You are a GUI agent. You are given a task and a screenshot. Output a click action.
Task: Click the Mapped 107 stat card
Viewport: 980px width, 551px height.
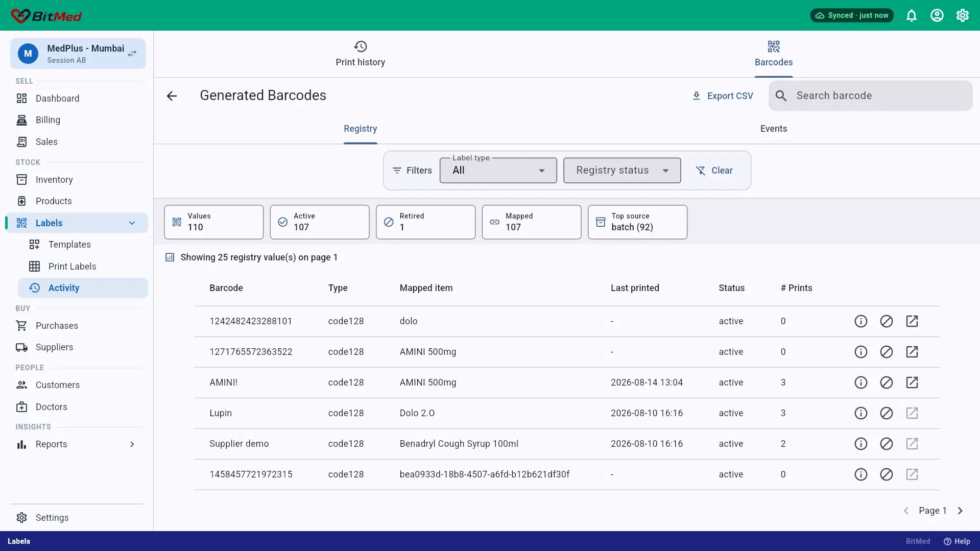pos(532,222)
